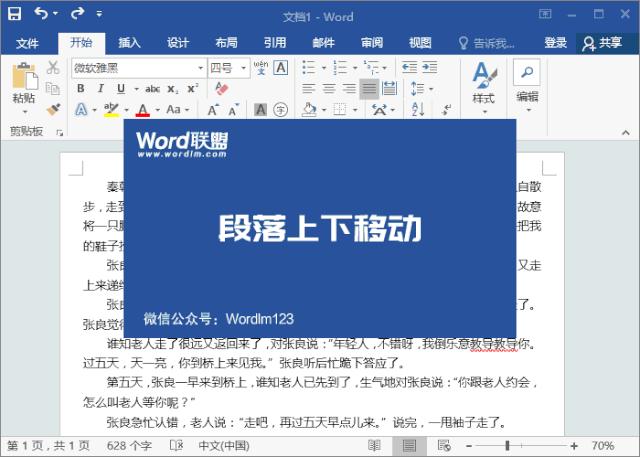The width and height of the screenshot is (640, 457).
Task: Open the 剪贴板 clipboard dialog launcher
Action: pos(60,132)
